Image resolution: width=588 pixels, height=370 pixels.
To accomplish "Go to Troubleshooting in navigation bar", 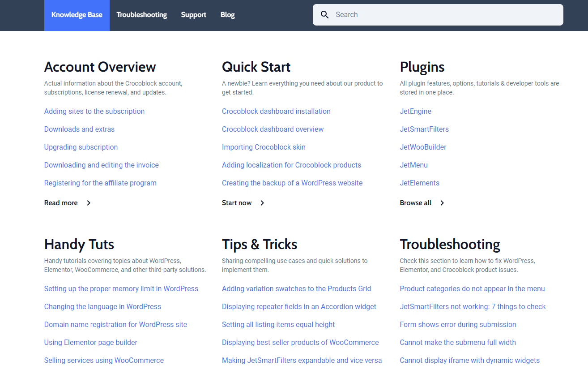I will coord(142,15).
